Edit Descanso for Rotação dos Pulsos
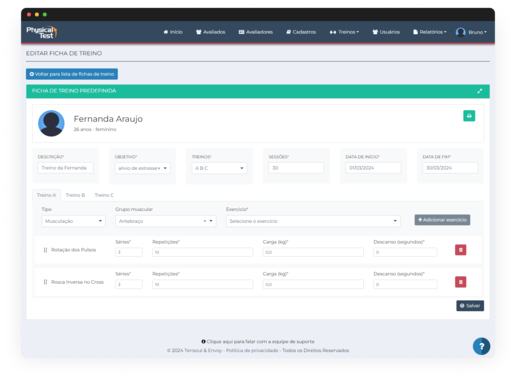The width and height of the screenshot is (516, 379). [405, 252]
